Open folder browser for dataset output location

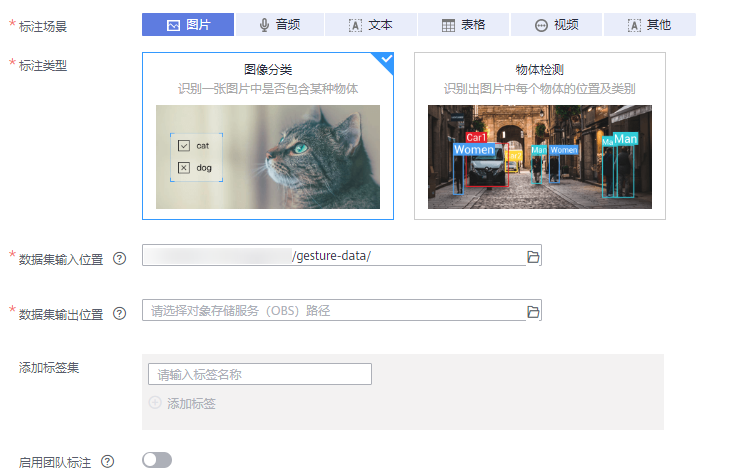click(x=533, y=312)
